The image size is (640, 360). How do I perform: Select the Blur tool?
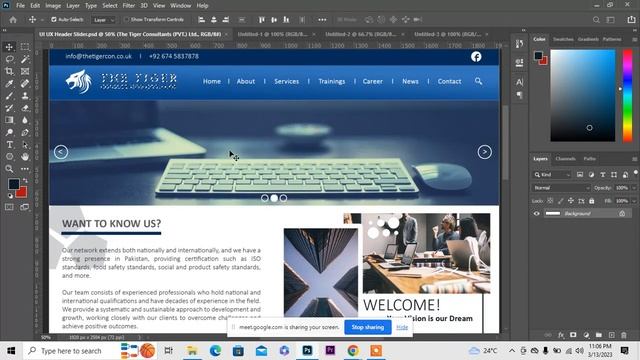(x=25, y=120)
